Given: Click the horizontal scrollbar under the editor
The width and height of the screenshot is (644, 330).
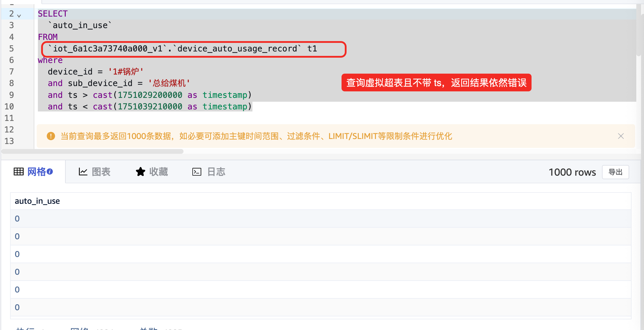Looking at the screenshot, I should [92, 151].
